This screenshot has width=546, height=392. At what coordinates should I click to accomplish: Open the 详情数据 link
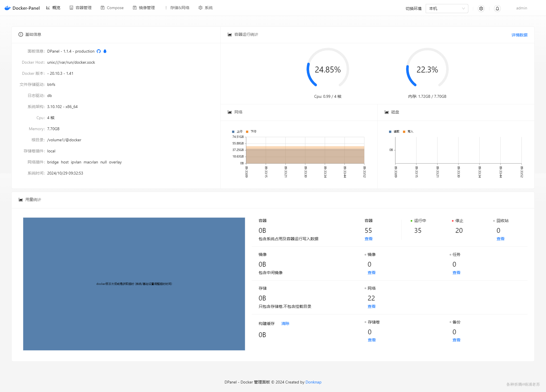click(519, 35)
